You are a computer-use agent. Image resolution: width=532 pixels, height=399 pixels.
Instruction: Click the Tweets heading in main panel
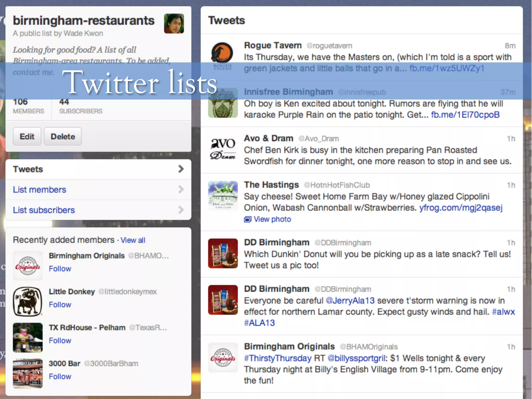(227, 20)
